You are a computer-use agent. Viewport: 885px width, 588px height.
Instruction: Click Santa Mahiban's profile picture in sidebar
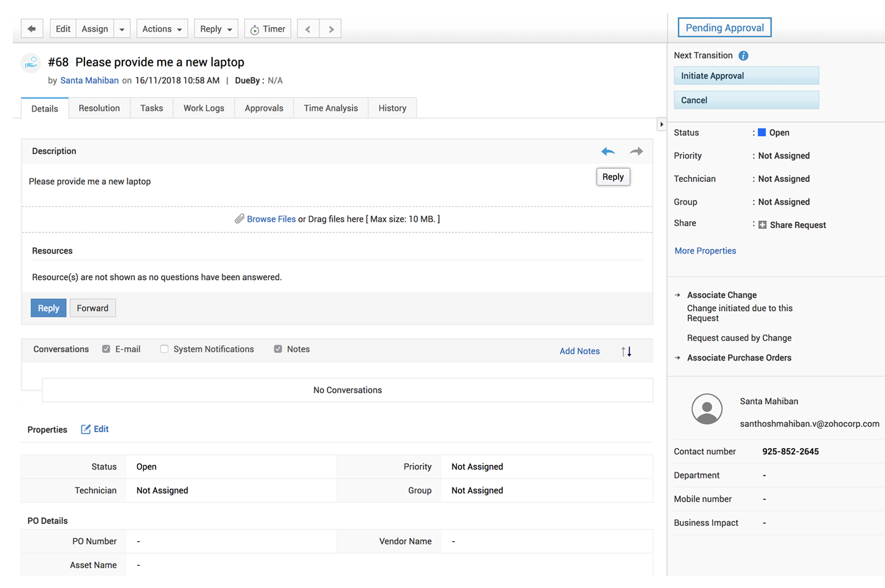pyautogui.click(x=707, y=409)
